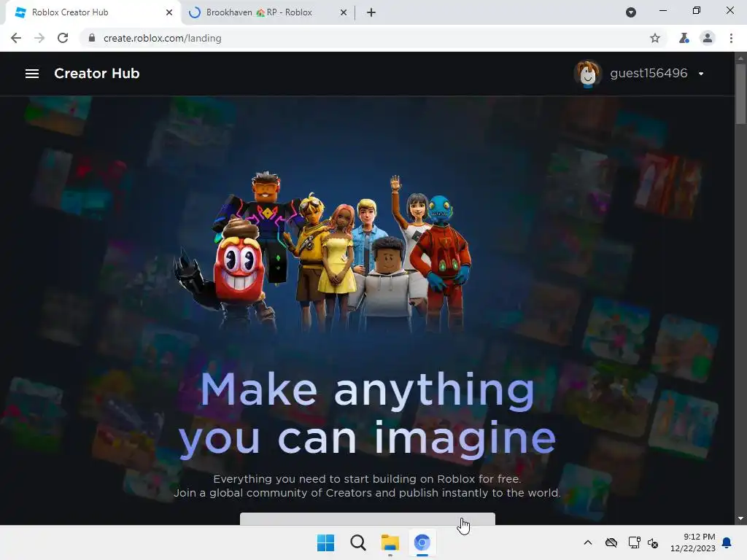747x560 pixels.
Task: Open the network display tray icon
Action: point(634,542)
